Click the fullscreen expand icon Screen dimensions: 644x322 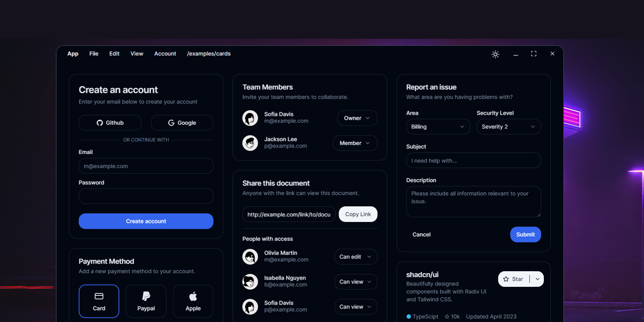pos(533,53)
